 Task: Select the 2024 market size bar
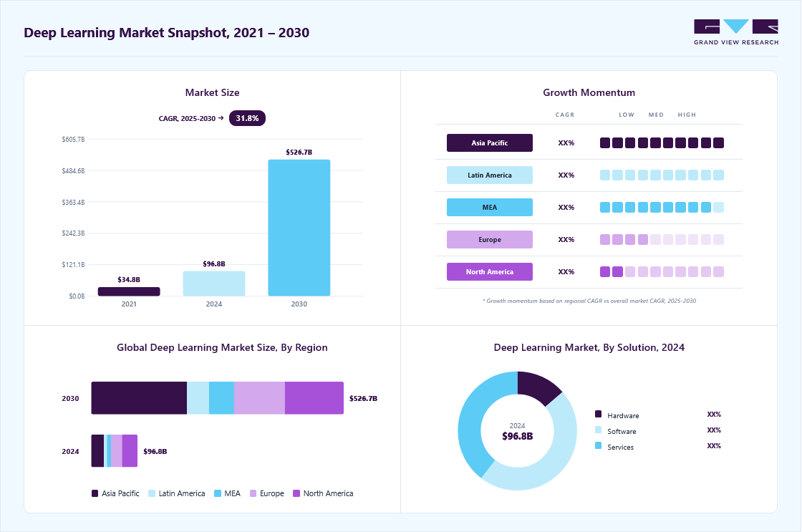(x=214, y=284)
